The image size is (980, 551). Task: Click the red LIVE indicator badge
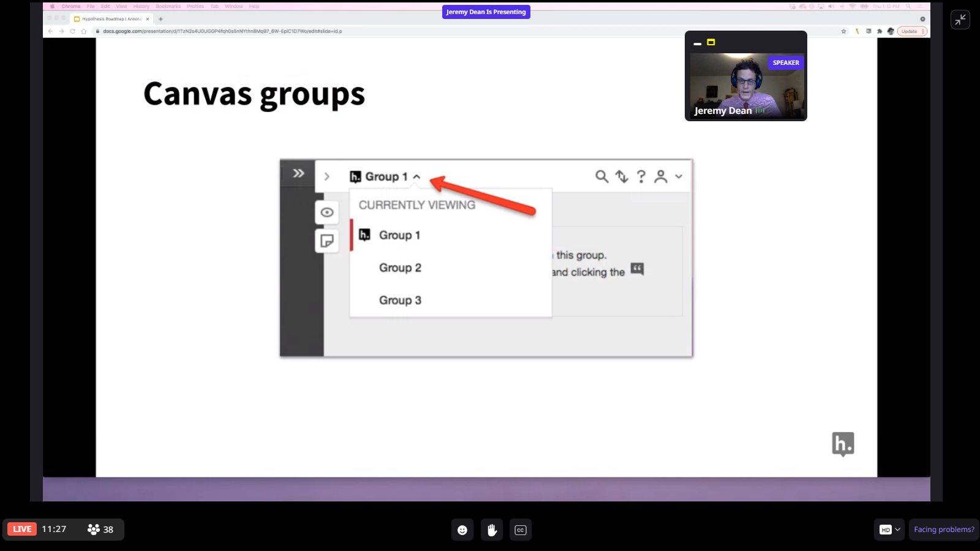pos(22,529)
